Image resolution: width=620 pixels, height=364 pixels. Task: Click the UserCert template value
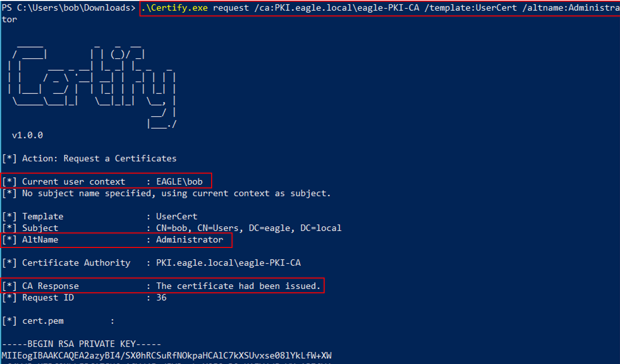coord(177,216)
